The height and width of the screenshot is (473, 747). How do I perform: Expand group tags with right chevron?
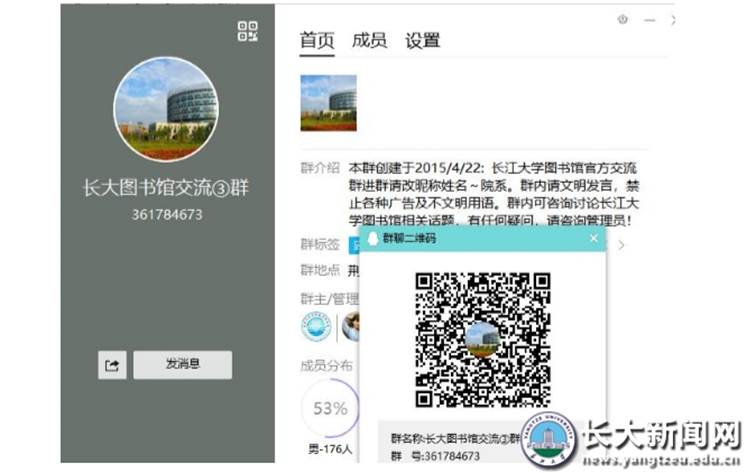coord(621,244)
